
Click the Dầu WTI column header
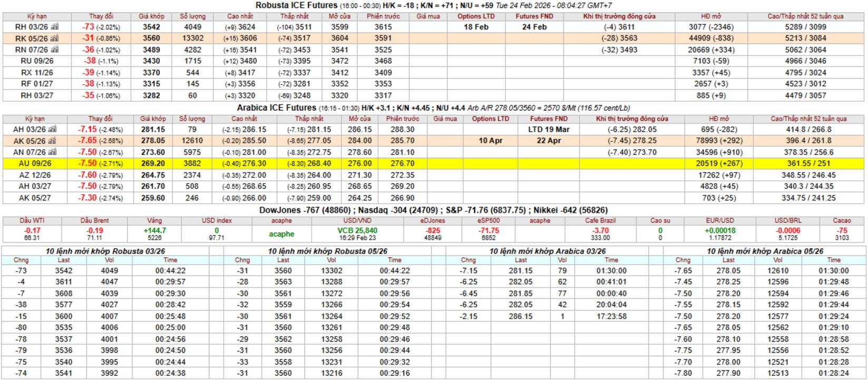(x=32, y=220)
